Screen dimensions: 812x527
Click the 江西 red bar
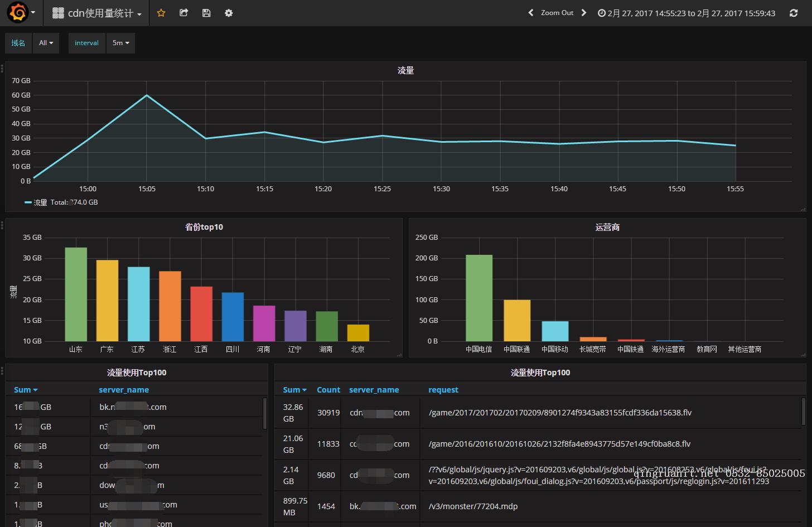(x=201, y=314)
